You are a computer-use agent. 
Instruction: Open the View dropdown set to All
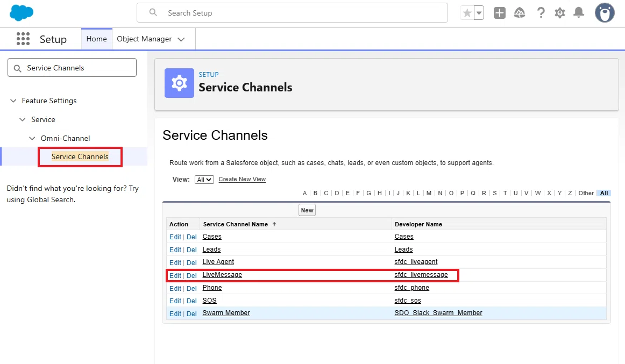(204, 180)
